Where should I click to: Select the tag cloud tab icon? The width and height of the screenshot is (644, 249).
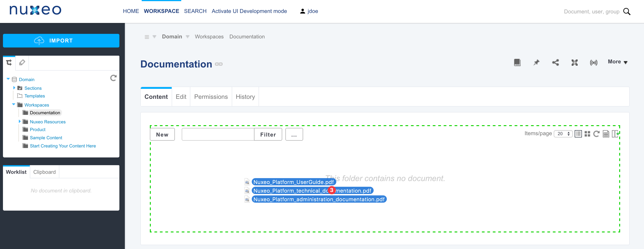(22, 62)
